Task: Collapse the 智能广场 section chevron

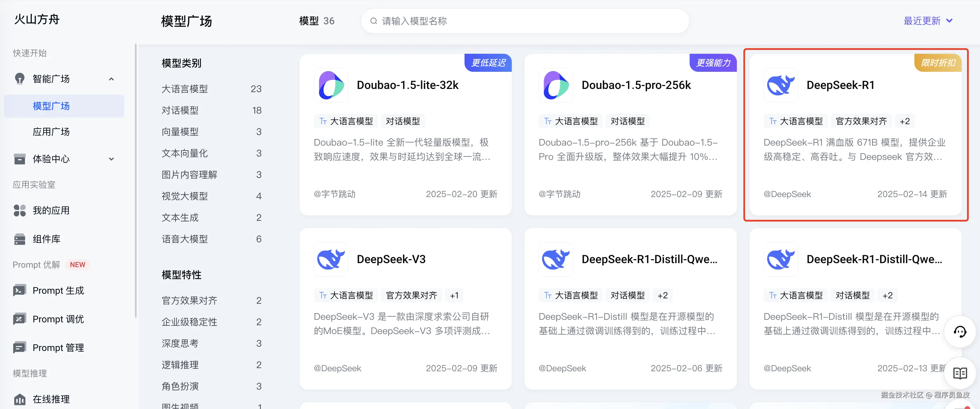Action: [111, 79]
